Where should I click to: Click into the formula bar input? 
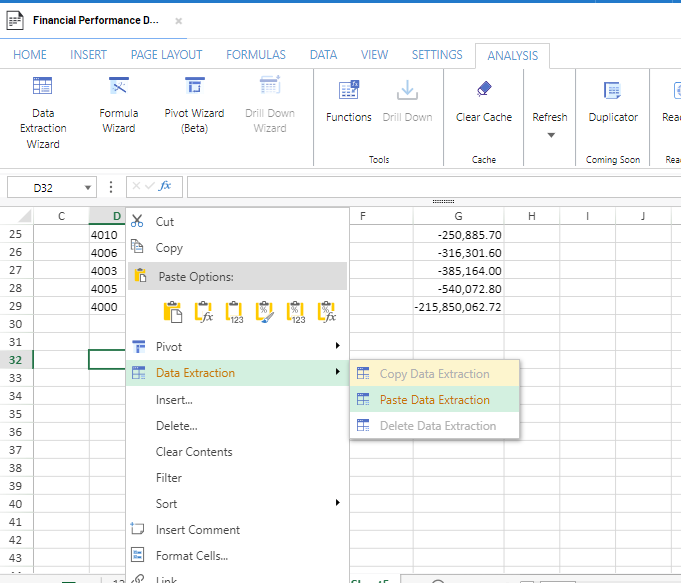430,187
